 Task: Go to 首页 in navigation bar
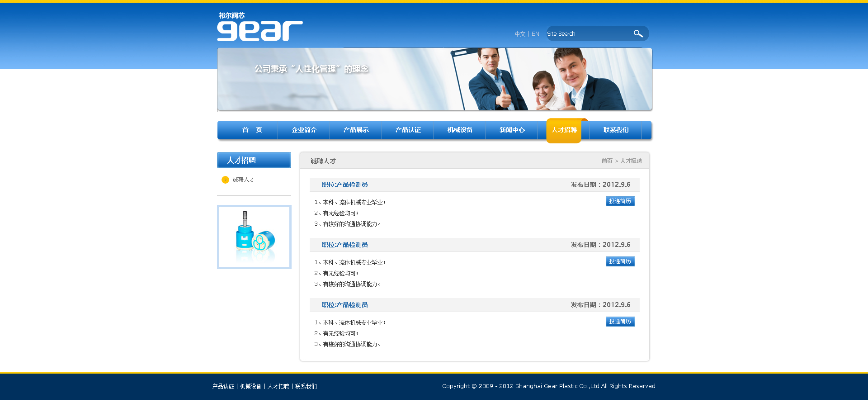pos(252,130)
